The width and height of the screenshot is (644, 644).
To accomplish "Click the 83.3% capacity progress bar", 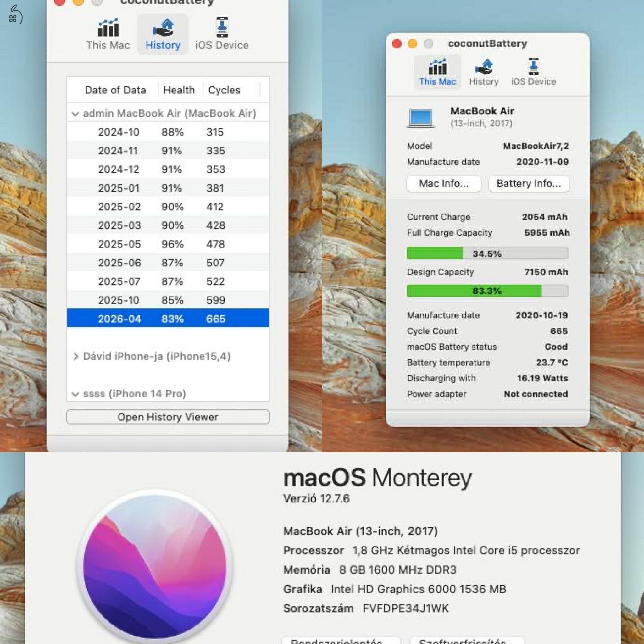I will (487, 291).
